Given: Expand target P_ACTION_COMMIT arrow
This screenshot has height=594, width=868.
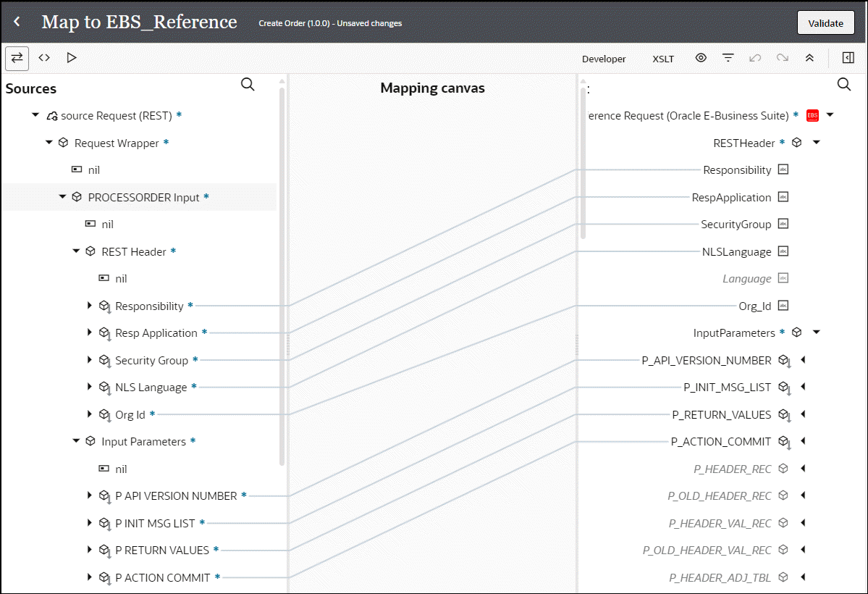Looking at the screenshot, I should (804, 441).
